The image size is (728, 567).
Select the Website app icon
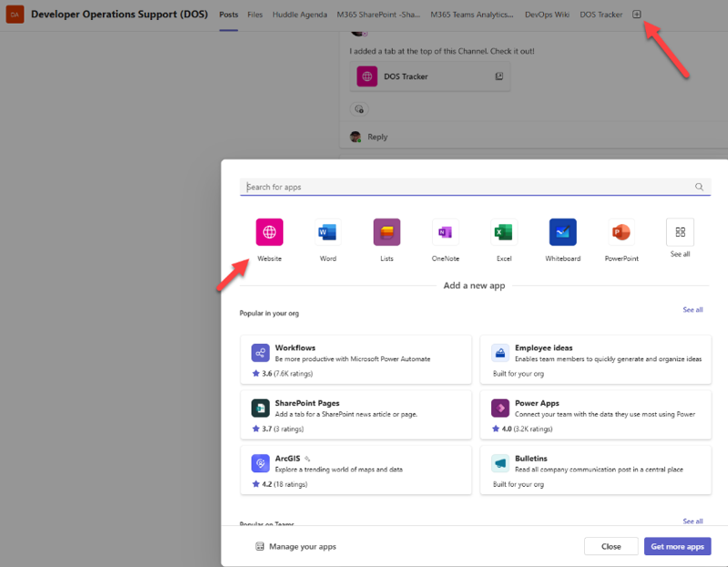pyautogui.click(x=270, y=232)
